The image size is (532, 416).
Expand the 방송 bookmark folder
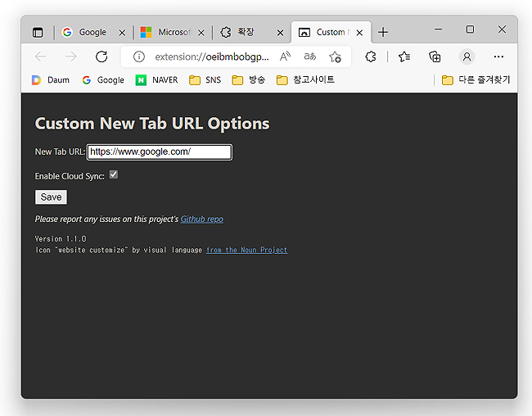tap(248, 80)
